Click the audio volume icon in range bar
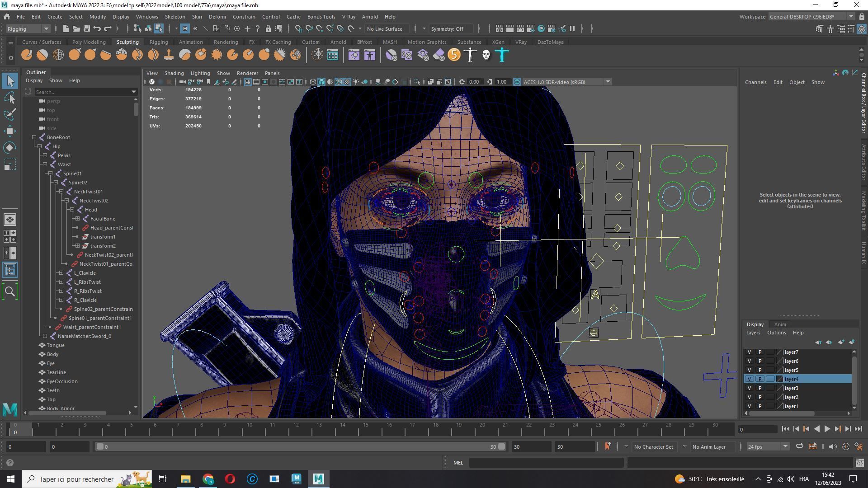This screenshot has width=868, height=488. point(832,446)
